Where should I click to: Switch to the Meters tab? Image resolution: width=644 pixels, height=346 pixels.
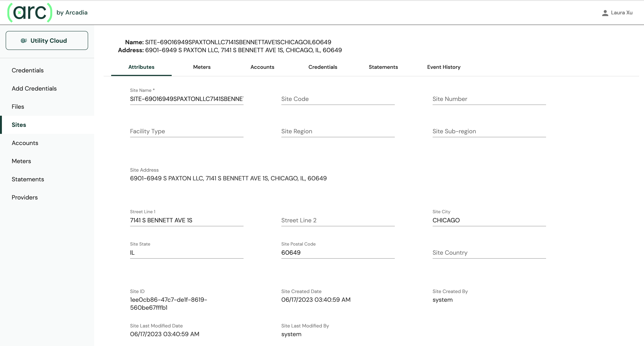coord(202,67)
